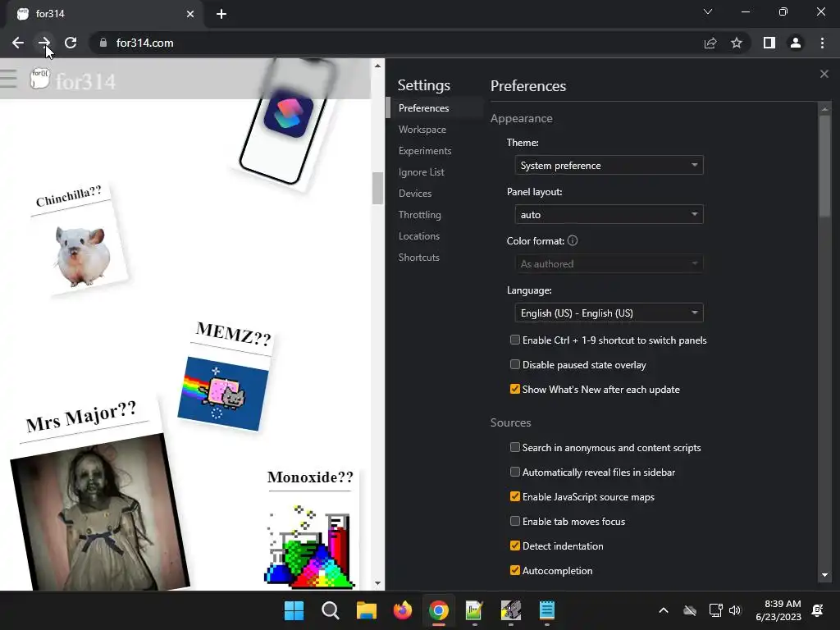Uncheck Detect indentation option
The image size is (840, 630).
coord(515,546)
